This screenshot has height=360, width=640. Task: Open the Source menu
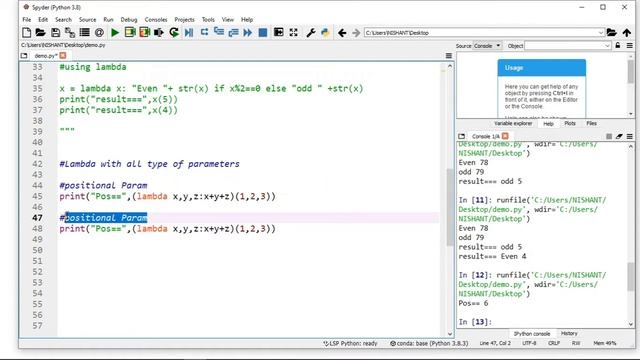[87, 20]
